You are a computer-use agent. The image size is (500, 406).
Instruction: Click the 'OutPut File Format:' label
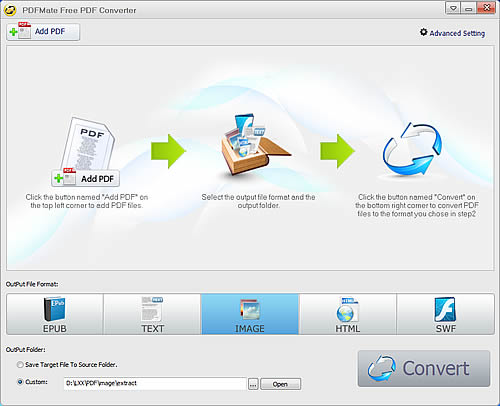point(32,284)
